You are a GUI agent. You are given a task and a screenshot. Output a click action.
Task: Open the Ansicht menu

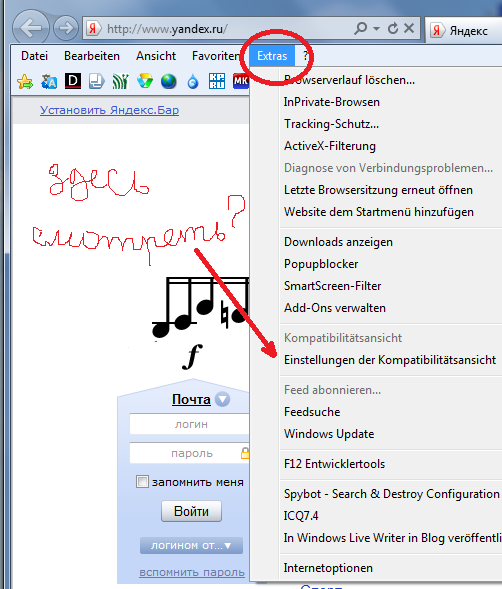click(x=156, y=56)
